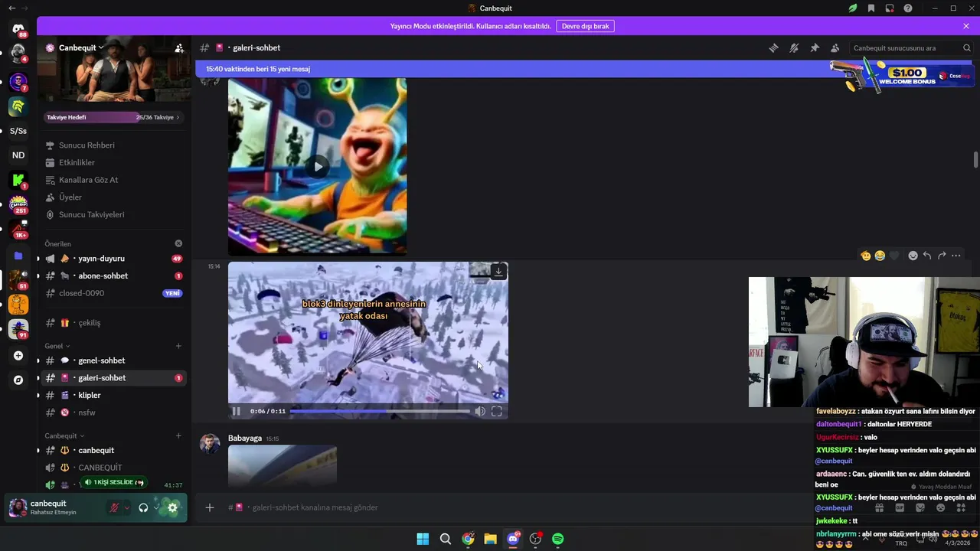Open Sunucu Rehberi
Image resolution: width=980 pixels, height=551 pixels.
[87, 145]
